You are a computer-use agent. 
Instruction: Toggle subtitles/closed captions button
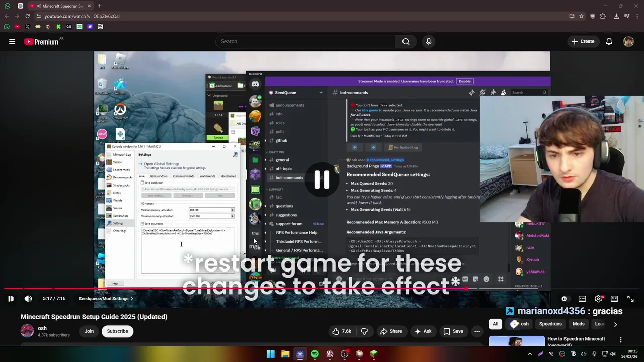point(582,299)
